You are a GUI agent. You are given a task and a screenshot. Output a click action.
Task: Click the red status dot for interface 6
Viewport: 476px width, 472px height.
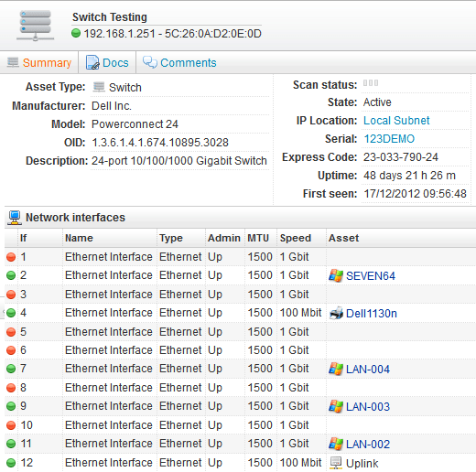pos(11,350)
